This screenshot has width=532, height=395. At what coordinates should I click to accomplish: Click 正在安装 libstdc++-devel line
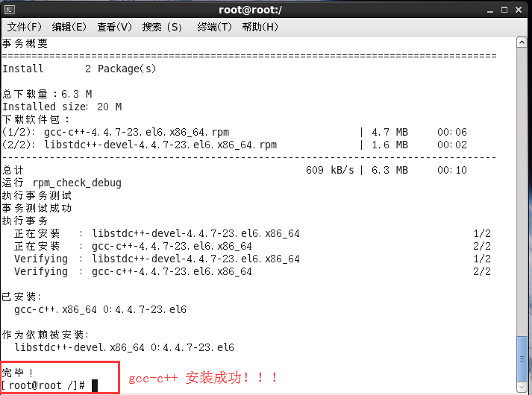pyautogui.click(x=252, y=233)
